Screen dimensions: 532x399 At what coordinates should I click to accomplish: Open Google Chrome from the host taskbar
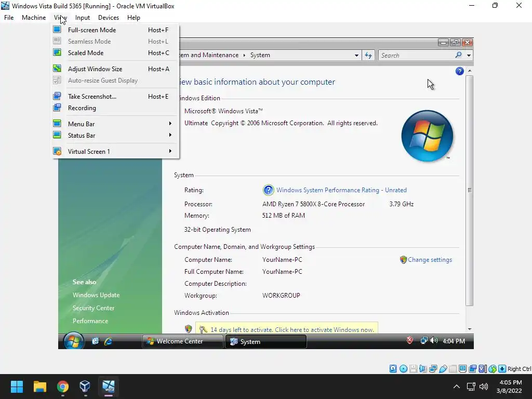pos(63,386)
